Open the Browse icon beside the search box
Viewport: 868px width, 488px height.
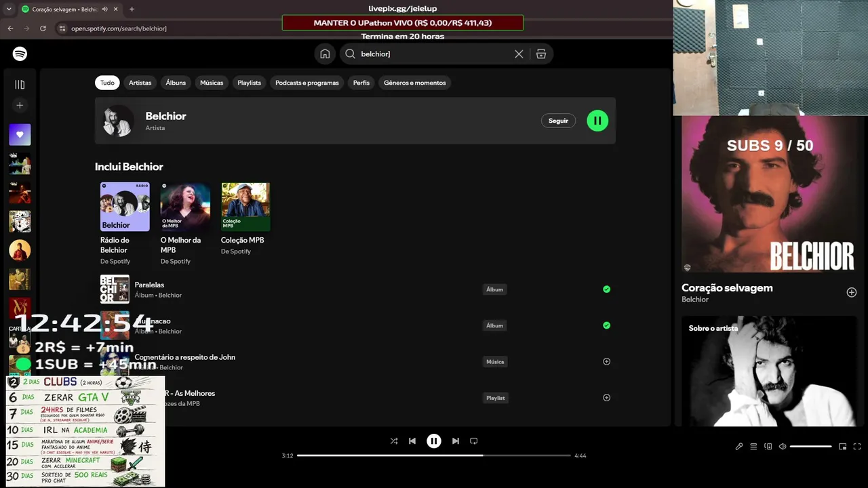tap(541, 54)
